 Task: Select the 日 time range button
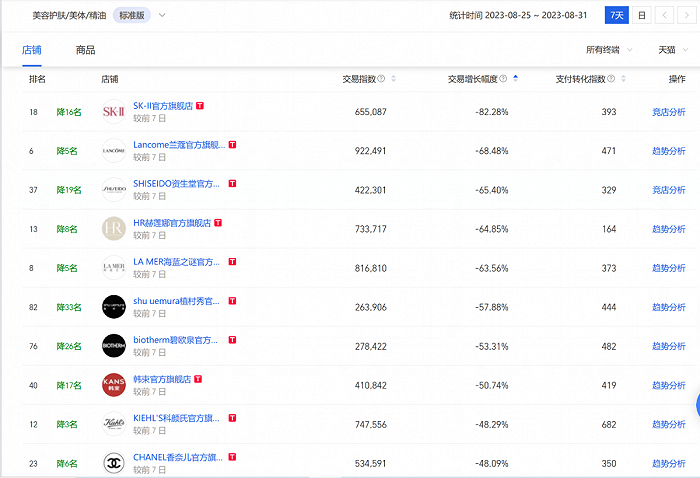tap(642, 15)
